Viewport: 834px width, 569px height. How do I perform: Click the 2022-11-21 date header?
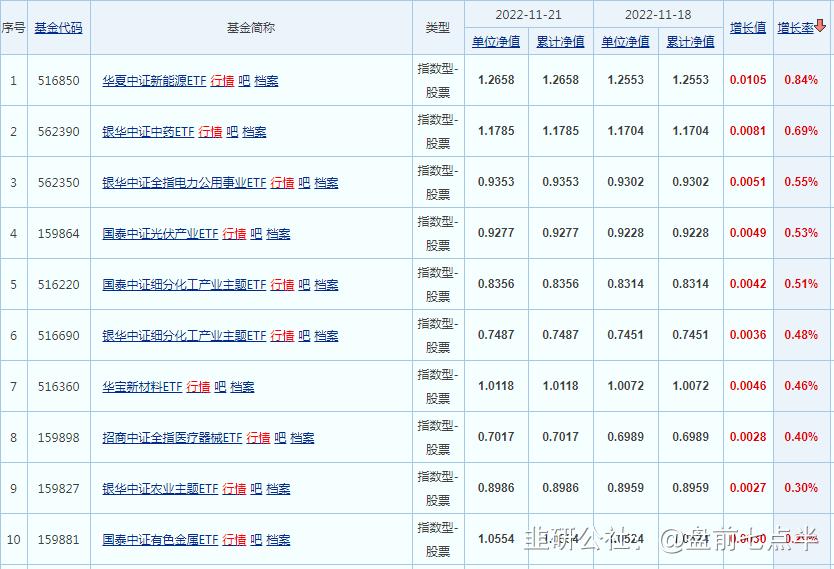point(529,14)
